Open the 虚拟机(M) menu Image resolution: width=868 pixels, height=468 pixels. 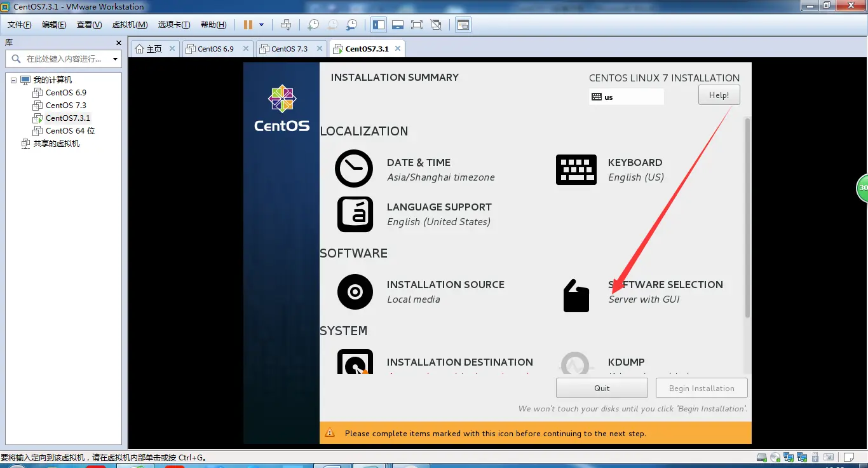click(x=130, y=25)
